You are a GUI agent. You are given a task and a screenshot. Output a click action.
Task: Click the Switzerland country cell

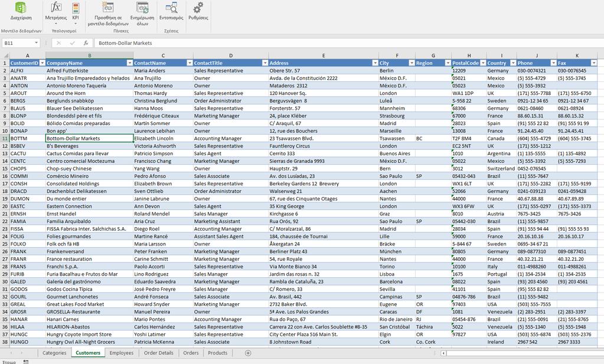pos(501,169)
